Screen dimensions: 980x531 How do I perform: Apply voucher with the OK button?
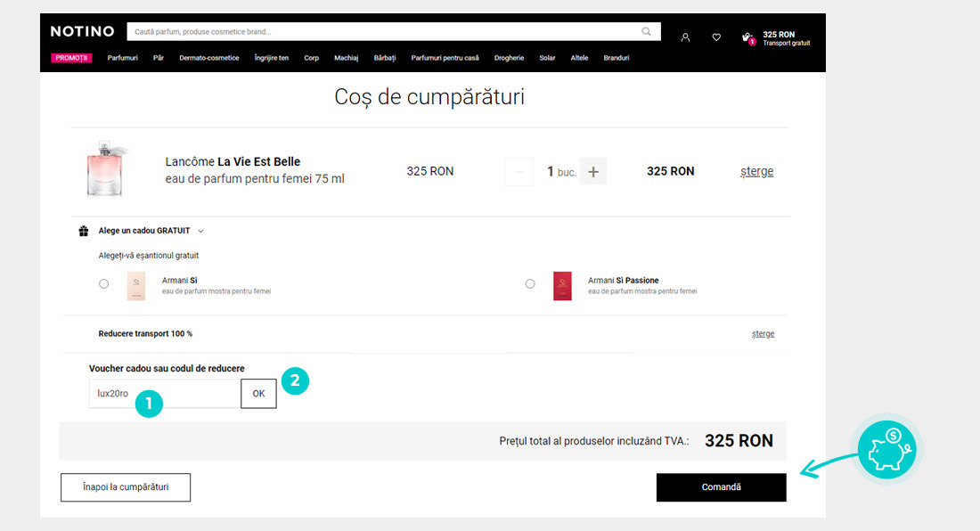(258, 394)
